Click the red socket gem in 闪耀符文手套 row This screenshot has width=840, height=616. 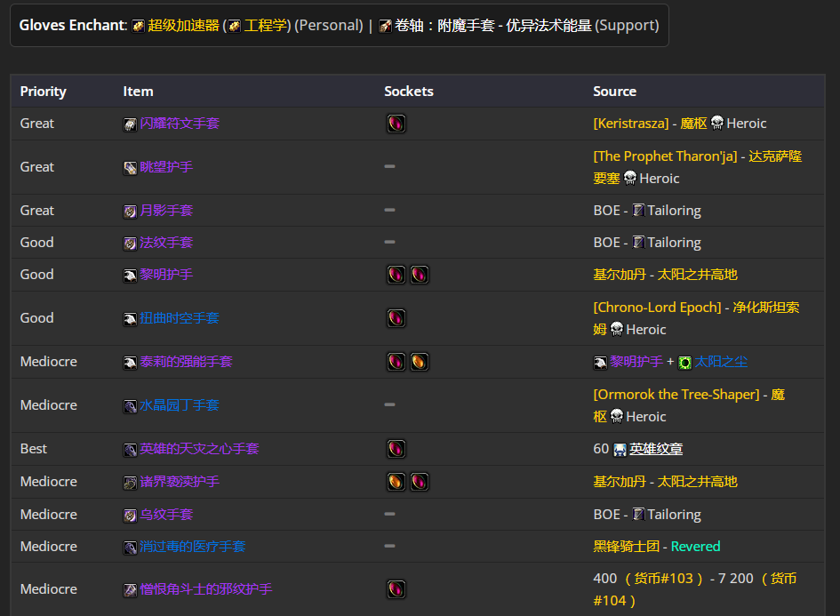(x=396, y=124)
